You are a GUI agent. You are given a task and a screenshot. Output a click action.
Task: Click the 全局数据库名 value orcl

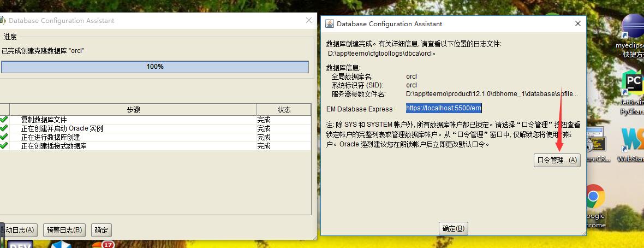click(411, 76)
